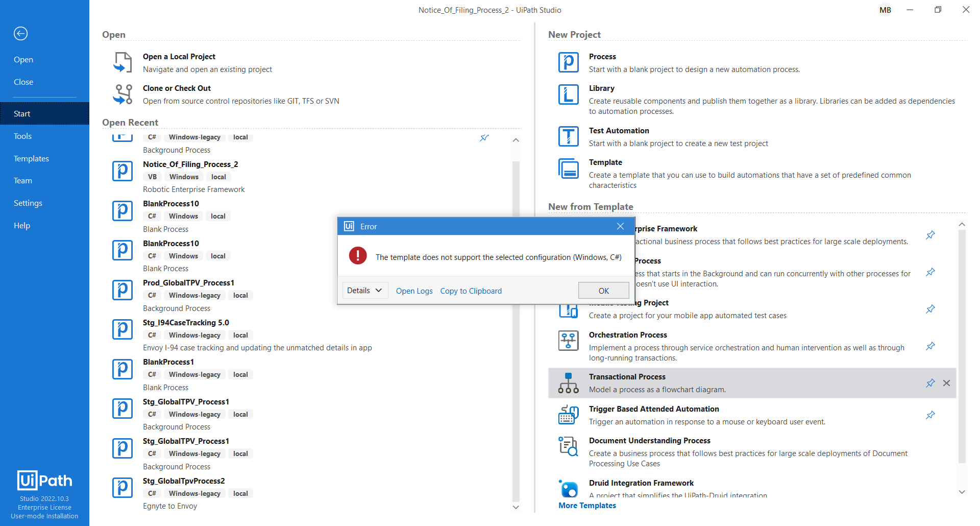
Task: Click the template list scroll-down arrow
Action: click(962, 492)
